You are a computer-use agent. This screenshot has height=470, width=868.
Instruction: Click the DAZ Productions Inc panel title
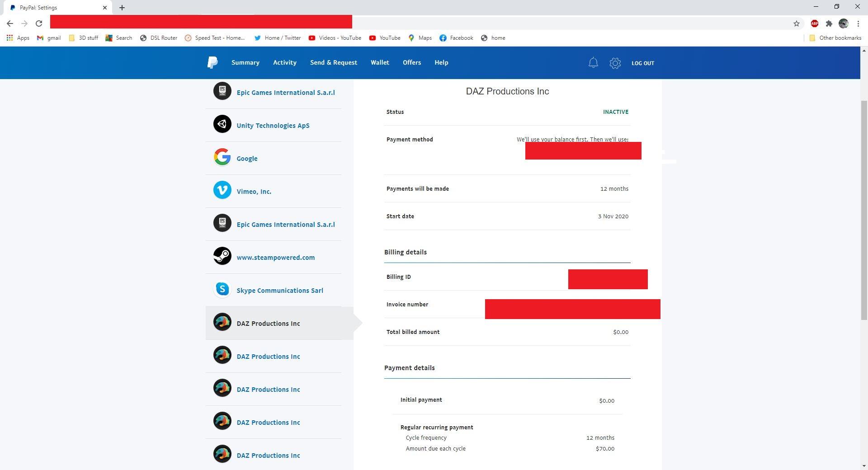tap(507, 91)
